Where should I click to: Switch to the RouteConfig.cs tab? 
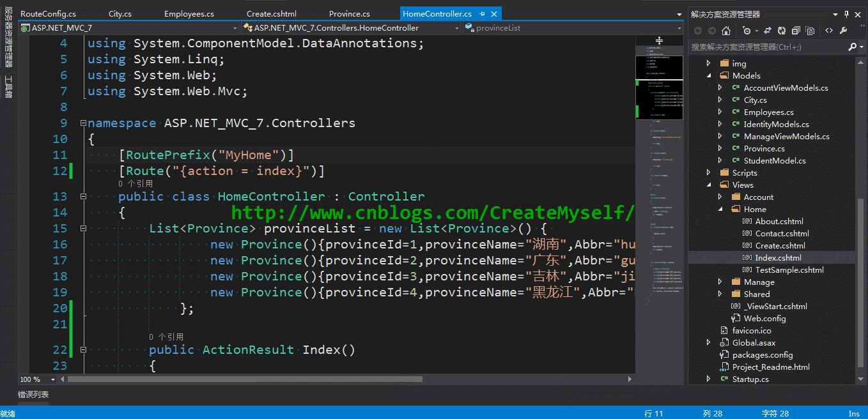[x=48, y=13]
